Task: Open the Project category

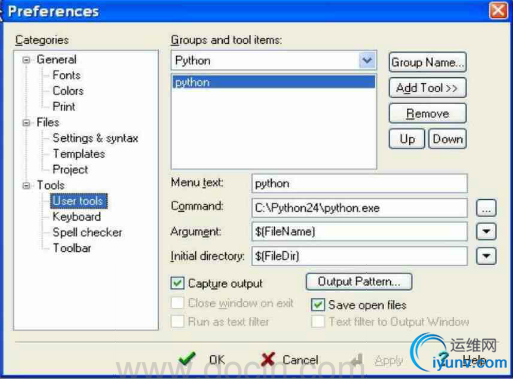Action: click(70, 169)
